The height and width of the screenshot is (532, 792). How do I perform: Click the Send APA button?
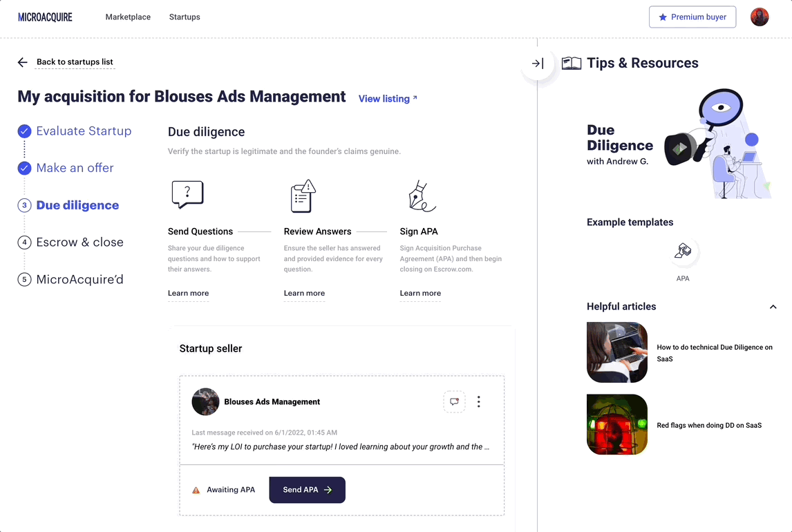point(307,490)
